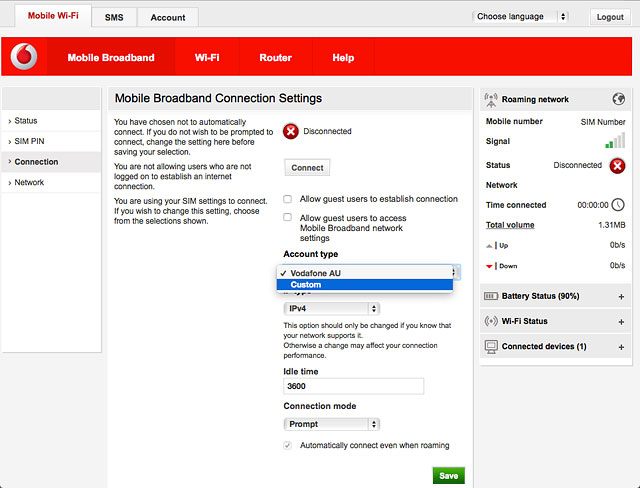Click the globe icon in Roaming network header

pyautogui.click(x=619, y=99)
